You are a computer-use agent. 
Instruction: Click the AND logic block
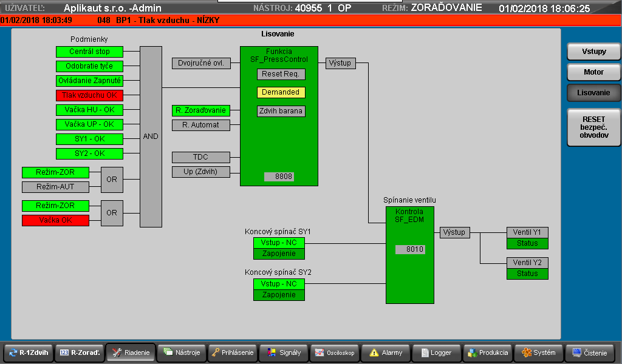coord(151,136)
